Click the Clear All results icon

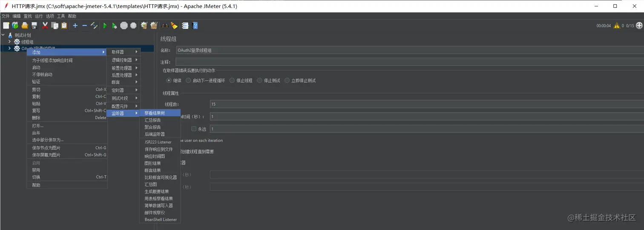(x=154, y=26)
